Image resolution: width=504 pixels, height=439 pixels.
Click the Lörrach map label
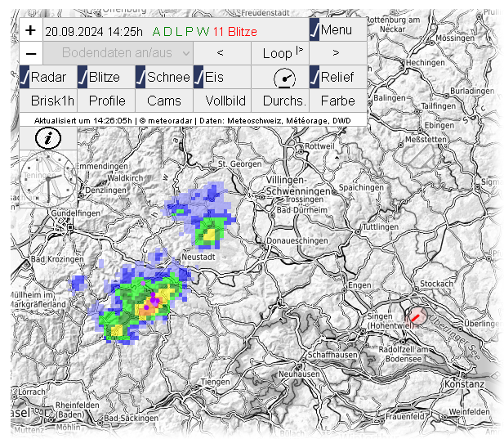(32, 392)
